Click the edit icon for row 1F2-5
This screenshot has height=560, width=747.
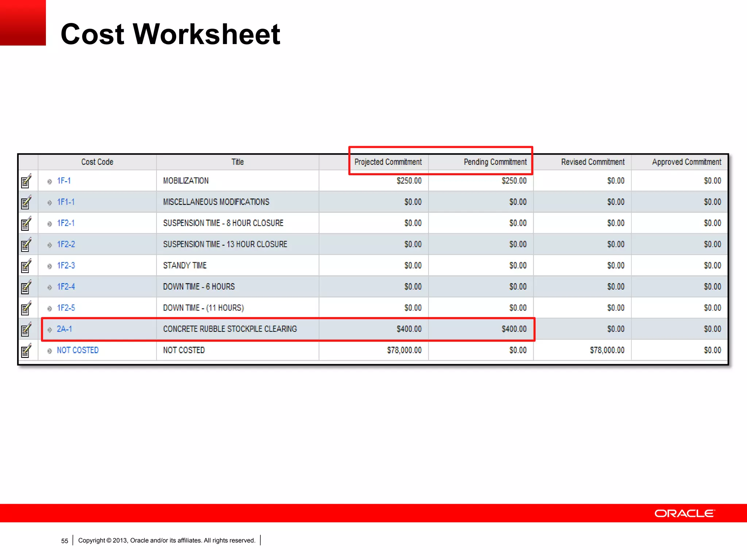click(x=26, y=308)
